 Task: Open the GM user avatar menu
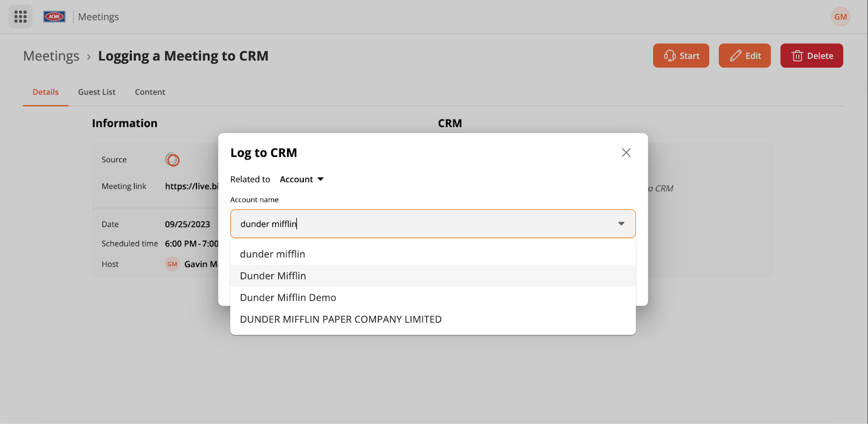pyautogui.click(x=840, y=17)
